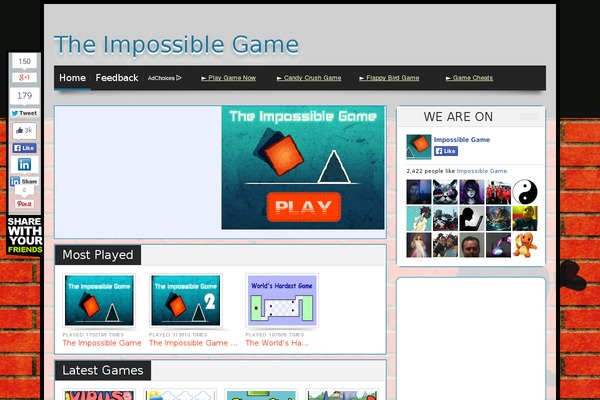This screenshot has height=400, width=600.
Task: Follow the Flappy Bird Game link
Action: (389, 78)
